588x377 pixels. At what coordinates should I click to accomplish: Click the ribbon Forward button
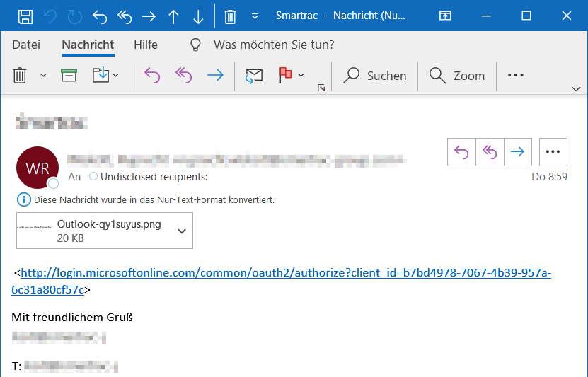(215, 75)
